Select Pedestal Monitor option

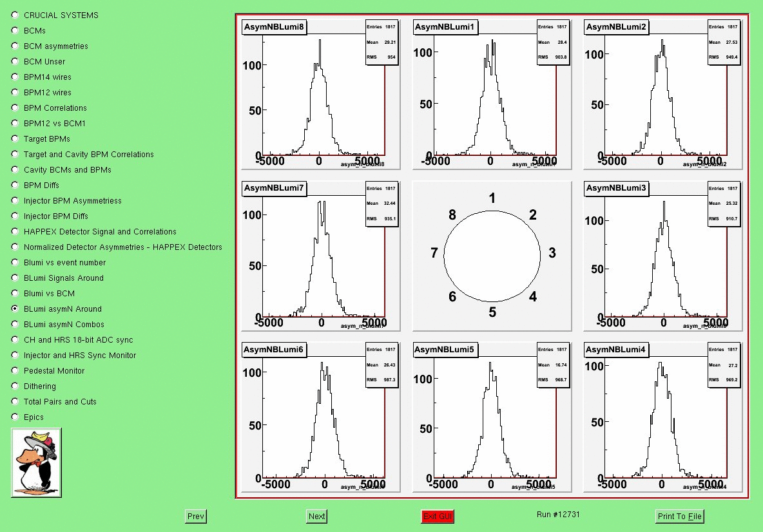click(15, 370)
